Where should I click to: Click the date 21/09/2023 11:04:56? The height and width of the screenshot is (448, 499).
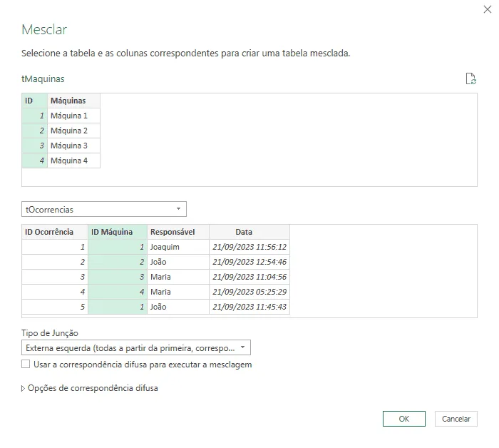coord(249,277)
